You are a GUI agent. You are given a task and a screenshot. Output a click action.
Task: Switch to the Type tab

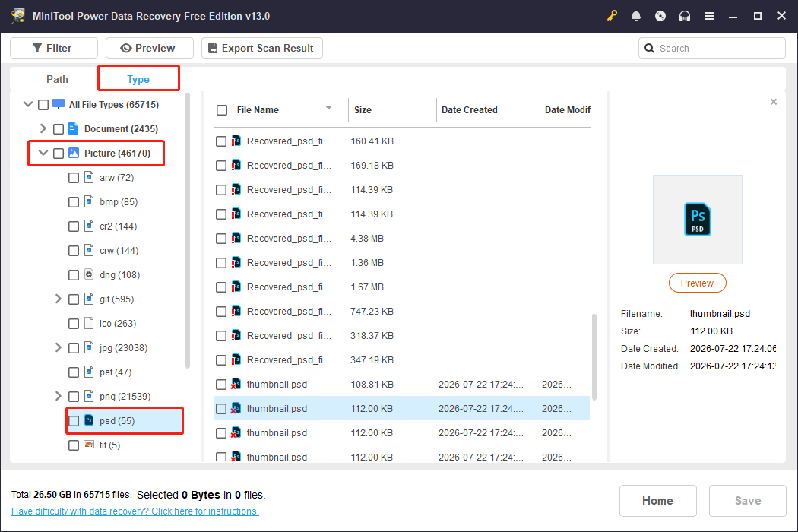[x=138, y=79]
